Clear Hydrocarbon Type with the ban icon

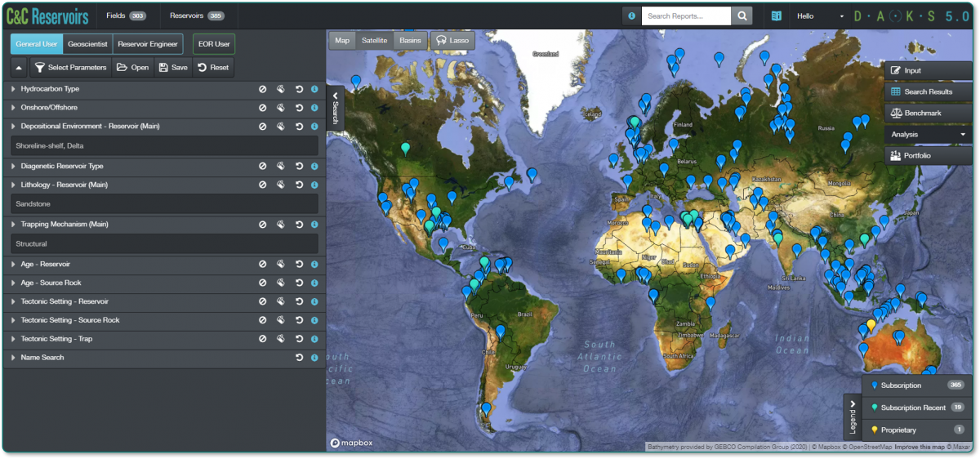pyautogui.click(x=263, y=89)
